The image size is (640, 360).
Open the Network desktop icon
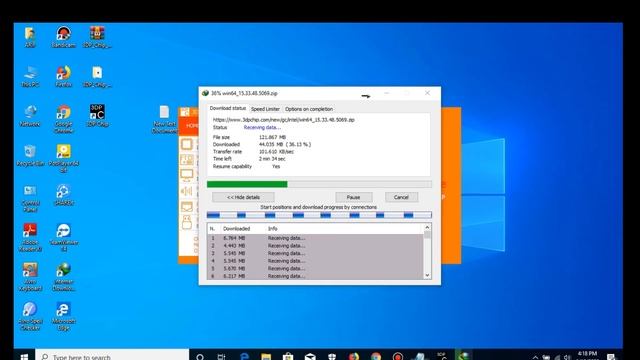30,116
